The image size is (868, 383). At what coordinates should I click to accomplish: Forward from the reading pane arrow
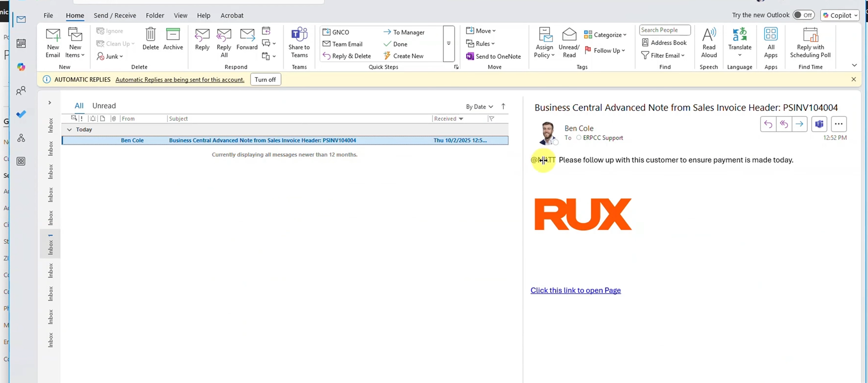click(x=800, y=124)
